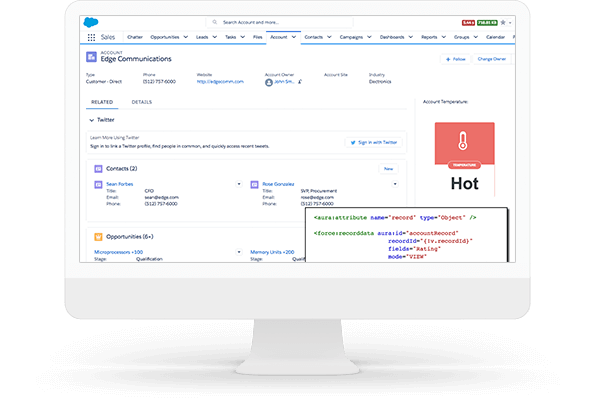Click sean@edge.com email text
The height and width of the screenshot is (400, 600).
pos(161,198)
